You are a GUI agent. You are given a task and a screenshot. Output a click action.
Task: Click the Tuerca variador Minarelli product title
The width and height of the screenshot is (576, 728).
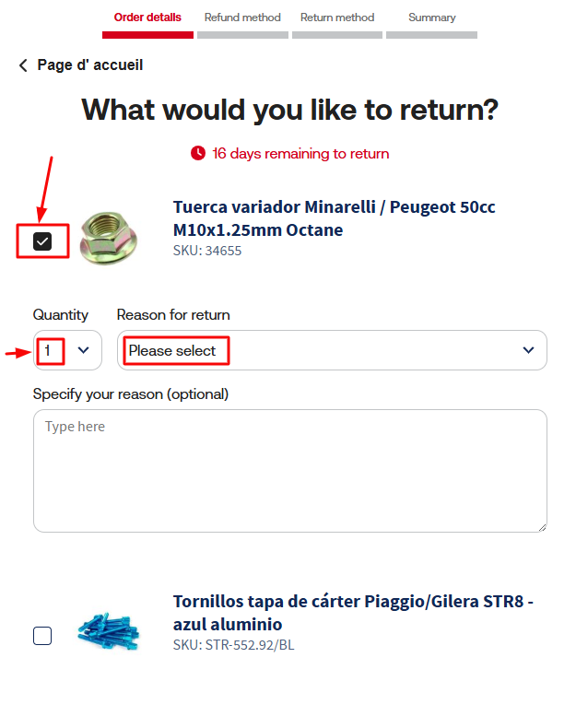[x=334, y=217]
